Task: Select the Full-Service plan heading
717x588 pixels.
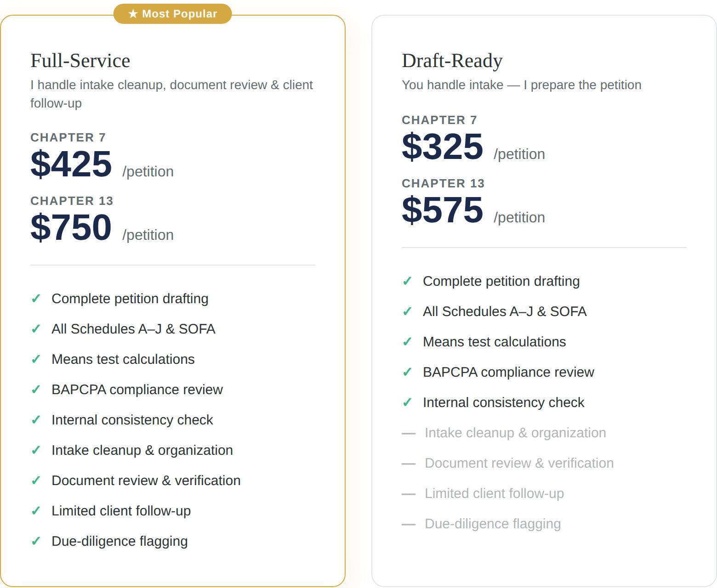Action: 80,61
